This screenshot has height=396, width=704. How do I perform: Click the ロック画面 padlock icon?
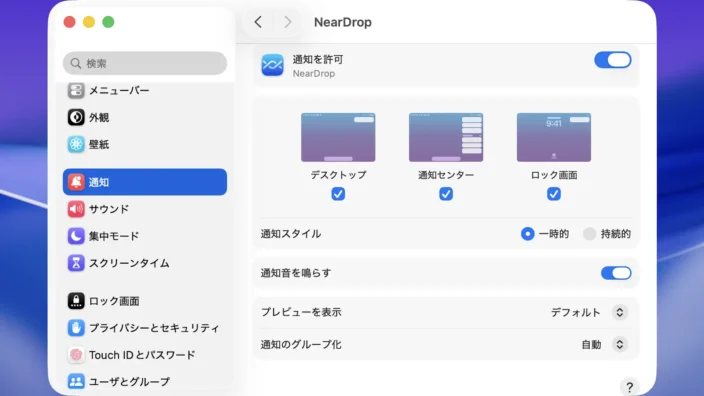click(76, 301)
